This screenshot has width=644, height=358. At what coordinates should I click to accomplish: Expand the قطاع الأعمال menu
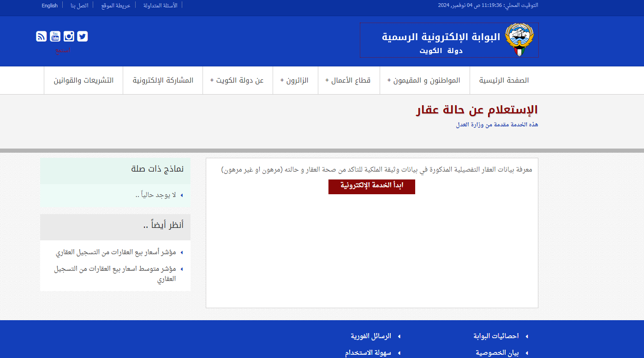[x=348, y=80]
